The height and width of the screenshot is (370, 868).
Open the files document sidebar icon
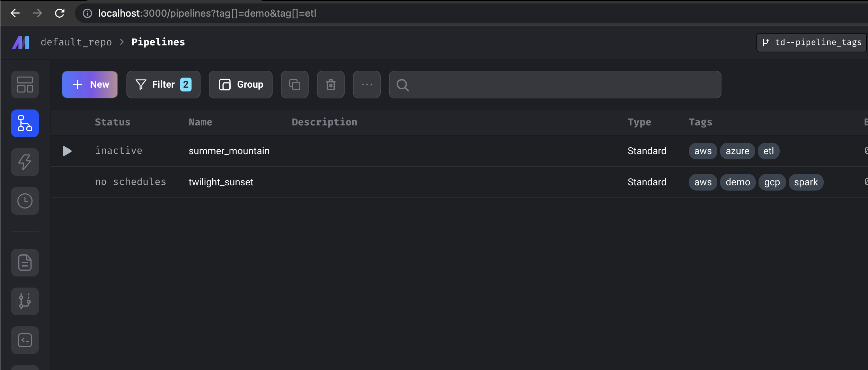tap(25, 263)
